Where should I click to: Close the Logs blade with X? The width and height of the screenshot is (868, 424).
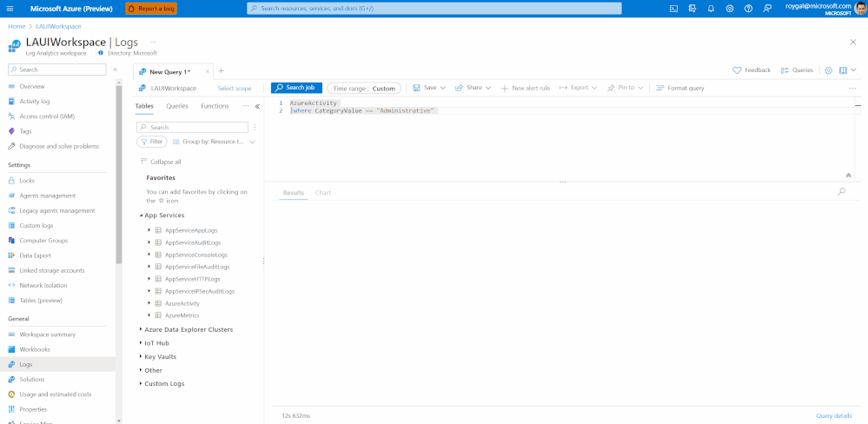pos(853,42)
